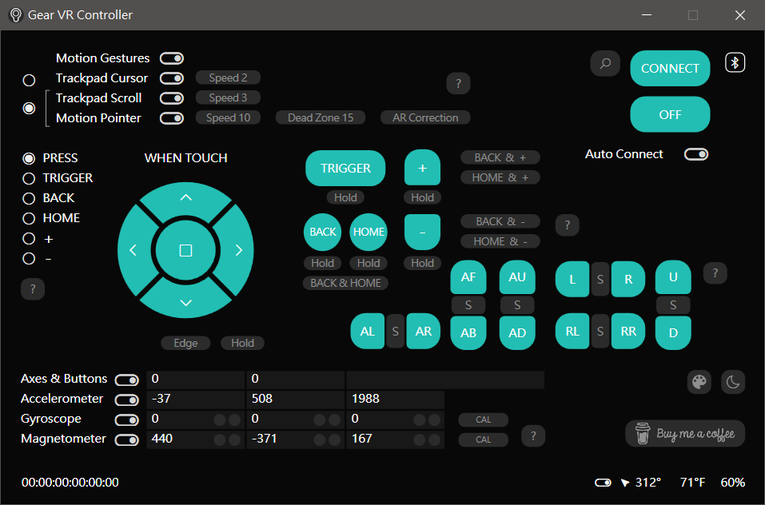Open the color palette theme icon
Viewport: 765px width, 505px height.
tap(699, 382)
